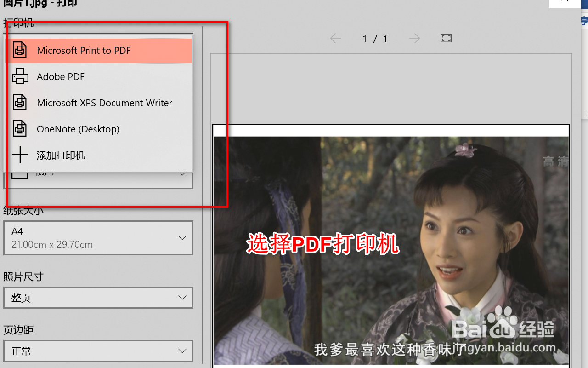Pick Microsoft XPS Document Writer printer
This screenshot has width=588, height=368.
click(99, 103)
